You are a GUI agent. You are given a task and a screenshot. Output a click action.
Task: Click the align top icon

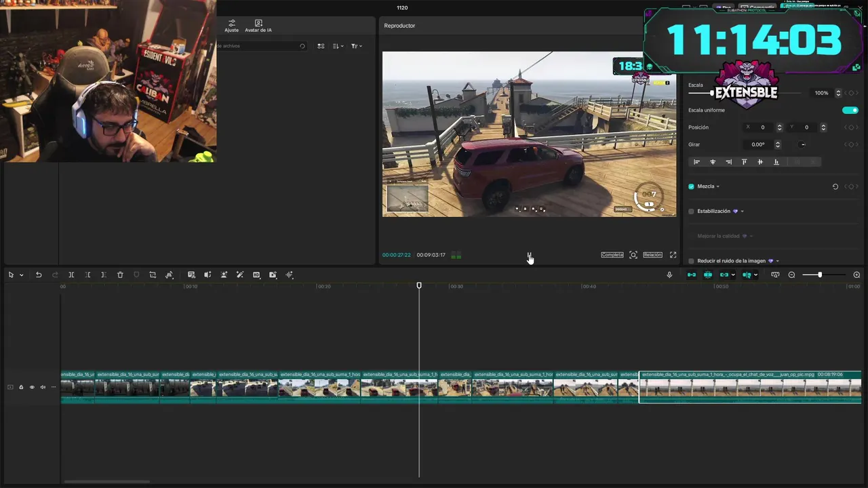(744, 162)
